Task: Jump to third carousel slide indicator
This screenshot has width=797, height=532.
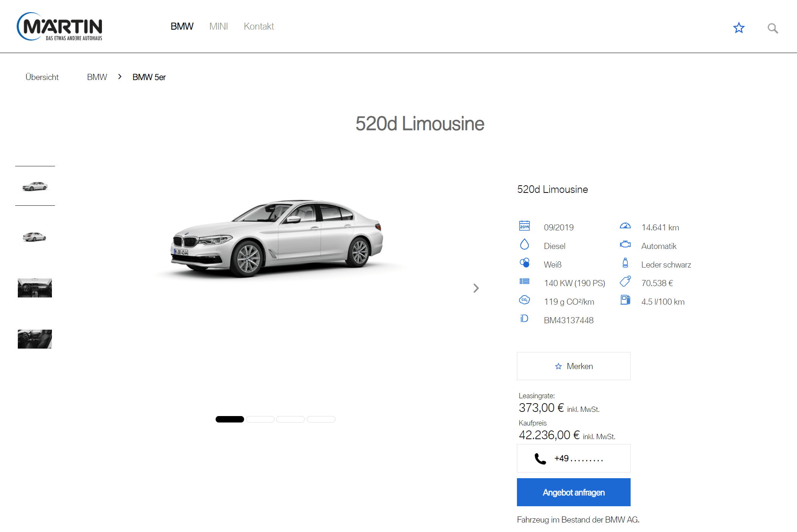Action: point(290,419)
